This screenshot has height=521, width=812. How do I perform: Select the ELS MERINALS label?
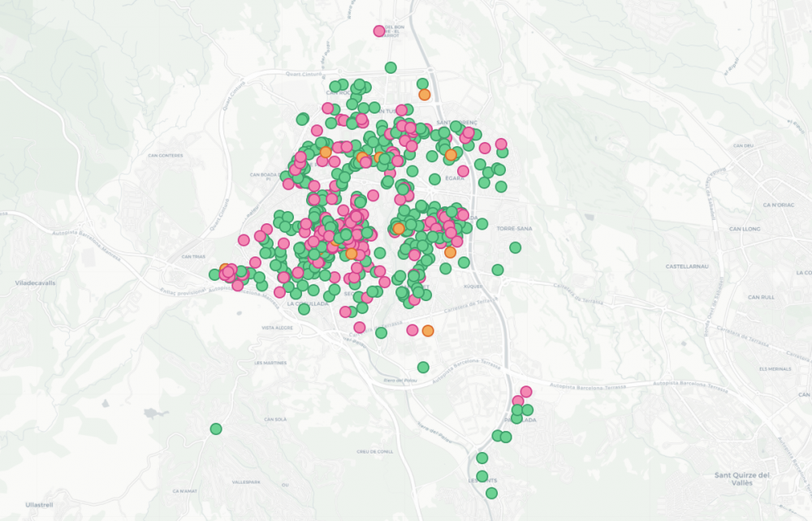[x=775, y=369]
